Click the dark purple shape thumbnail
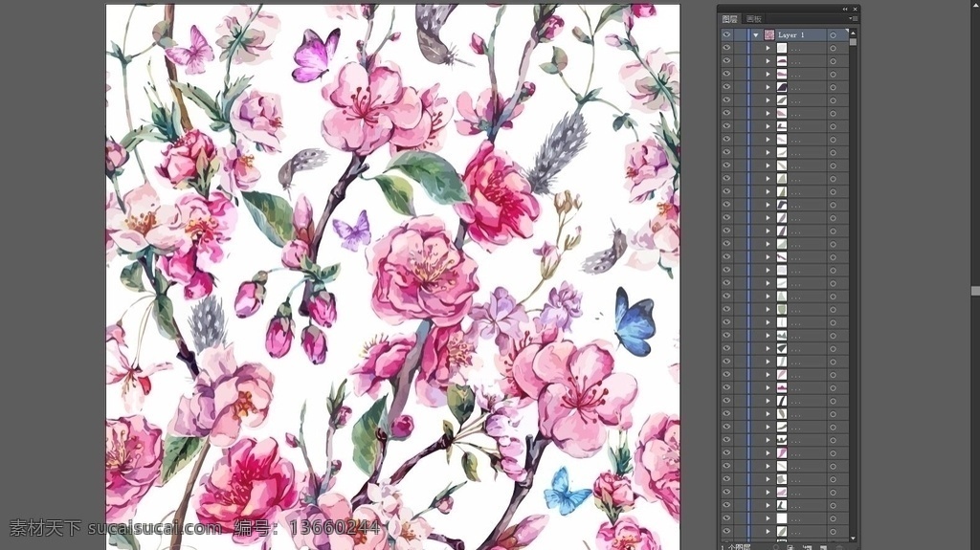The width and height of the screenshot is (980, 550). click(x=782, y=87)
